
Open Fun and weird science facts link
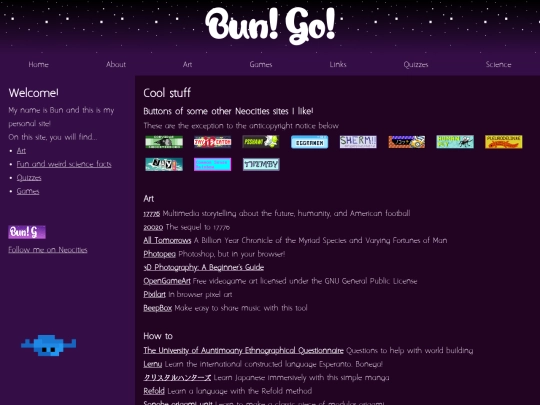[x=64, y=164]
